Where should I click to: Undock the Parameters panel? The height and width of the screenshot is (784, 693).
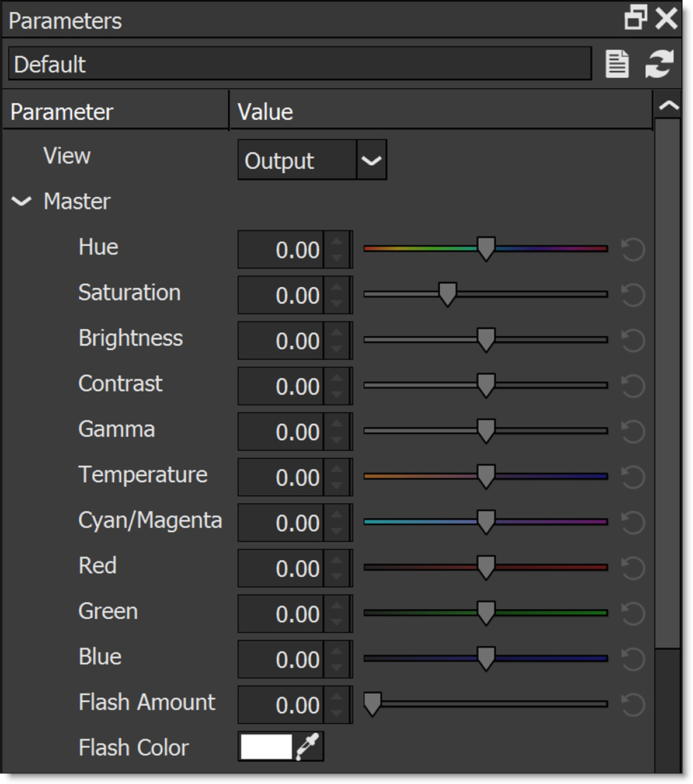tap(635, 18)
